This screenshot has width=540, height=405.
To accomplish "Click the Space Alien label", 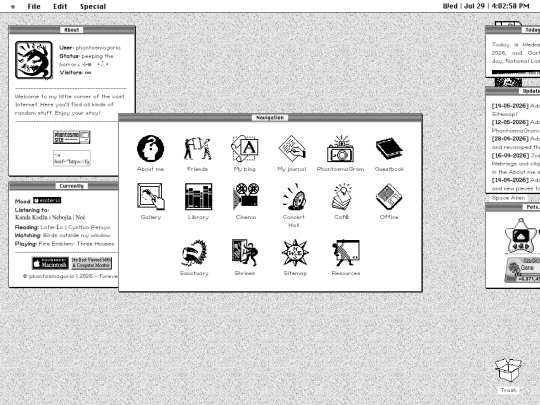I will point(508,198).
